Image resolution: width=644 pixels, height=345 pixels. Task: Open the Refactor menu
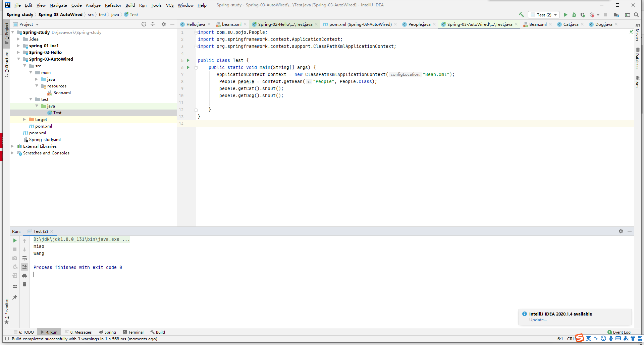113,5
